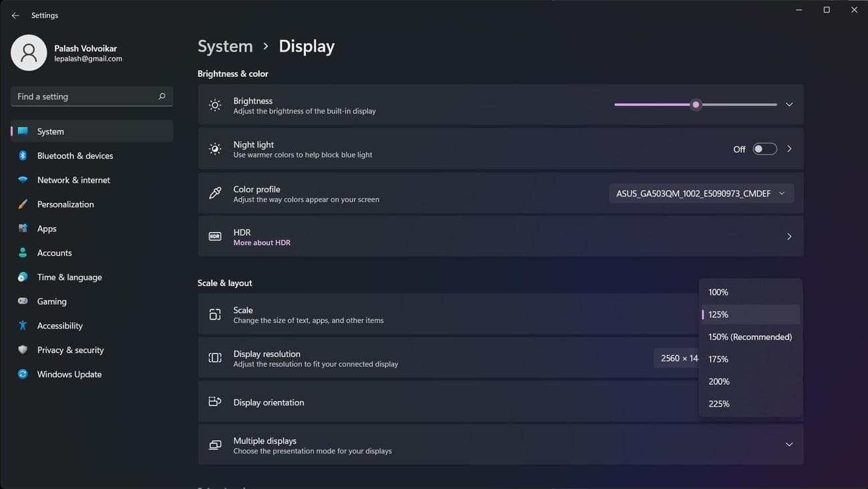Screen dimensions: 868x489
Task: Click the Display orientation icon
Action: pyautogui.click(x=214, y=401)
